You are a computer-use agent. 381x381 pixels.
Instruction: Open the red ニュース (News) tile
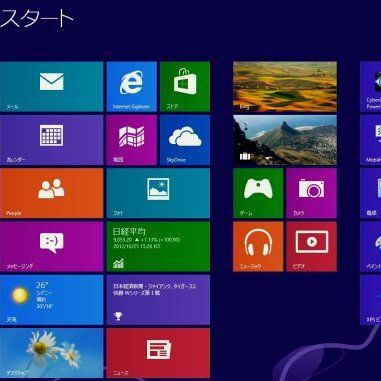[x=158, y=353]
